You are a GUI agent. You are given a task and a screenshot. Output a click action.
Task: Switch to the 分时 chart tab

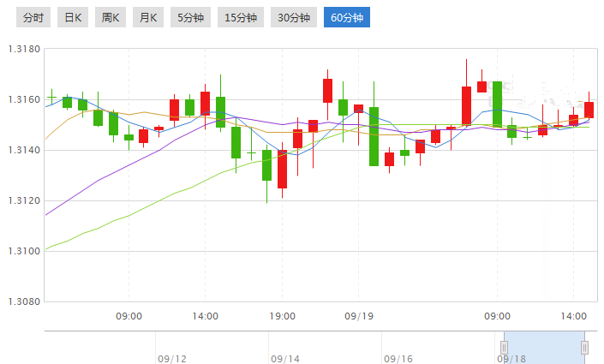33,17
